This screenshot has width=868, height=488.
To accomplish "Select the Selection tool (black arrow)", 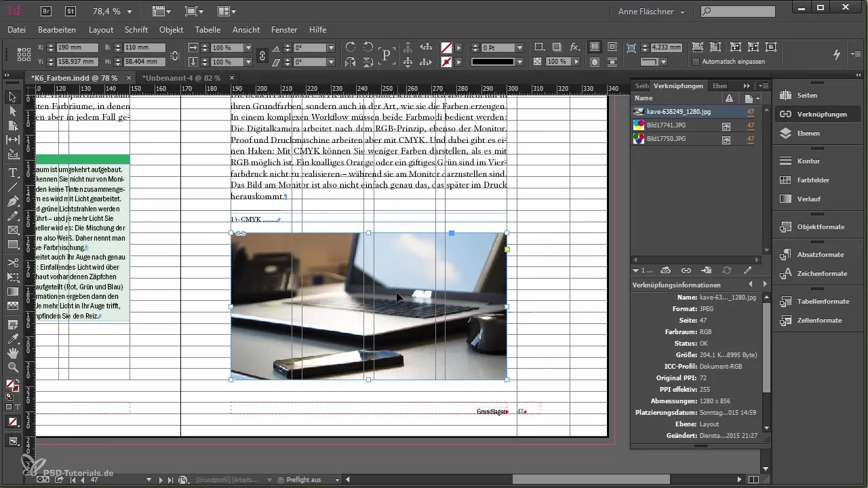I will 13,98.
